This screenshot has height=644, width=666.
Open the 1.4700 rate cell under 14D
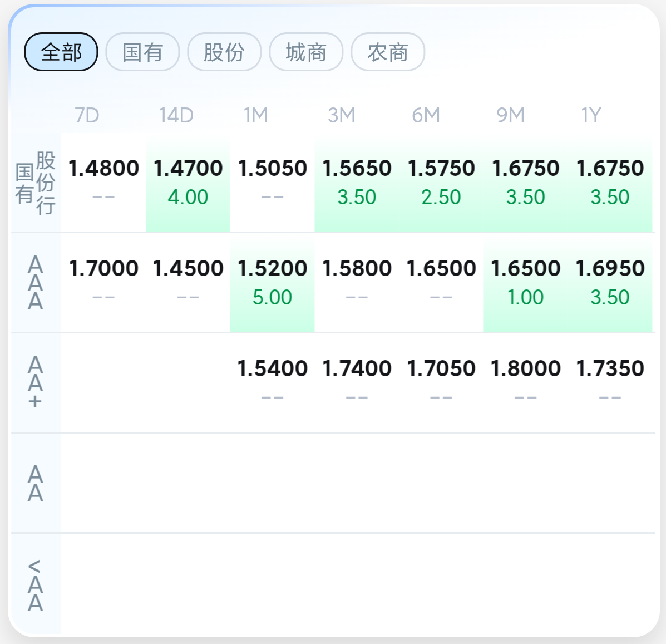click(x=188, y=183)
